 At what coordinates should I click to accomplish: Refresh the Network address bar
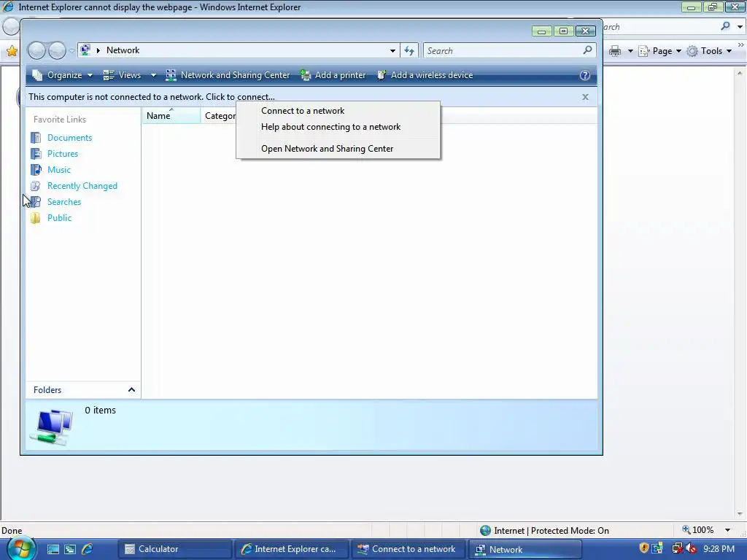[x=409, y=50]
